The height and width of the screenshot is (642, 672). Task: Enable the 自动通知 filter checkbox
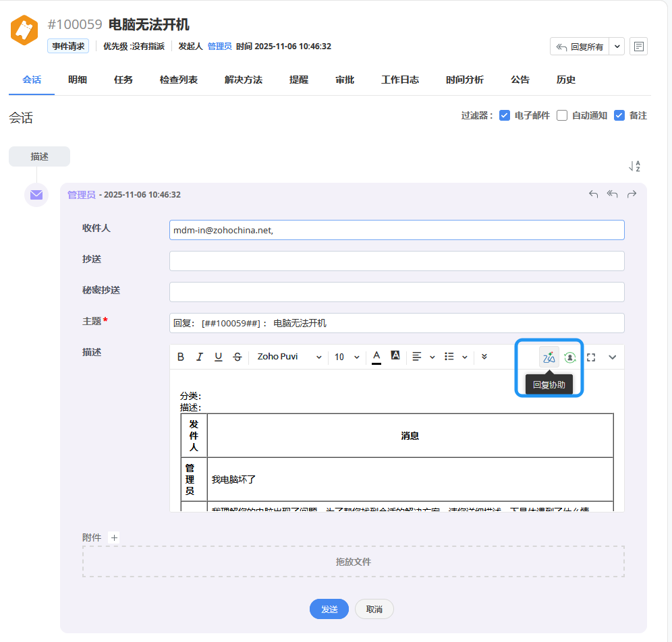click(561, 115)
